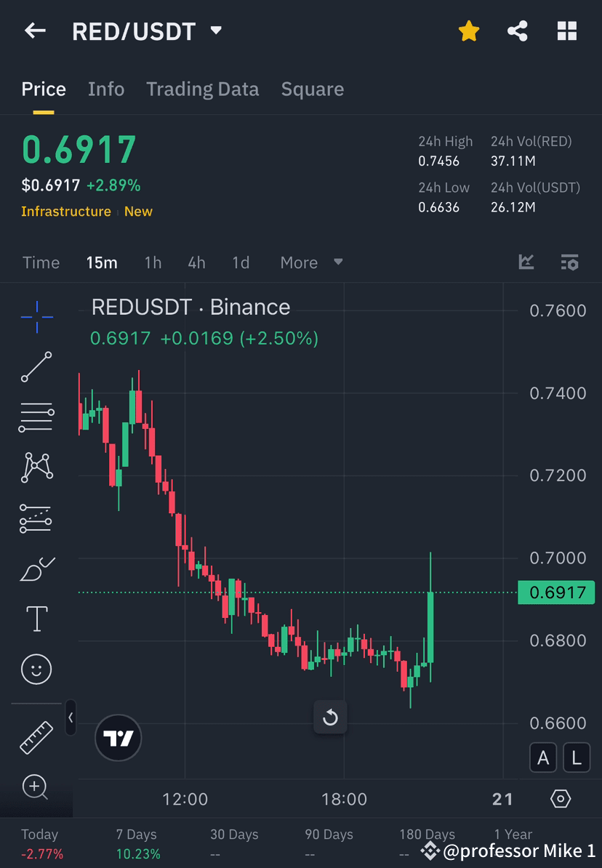The image size is (602, 868).
Task: Refresh the chart view
Action: 330,718
